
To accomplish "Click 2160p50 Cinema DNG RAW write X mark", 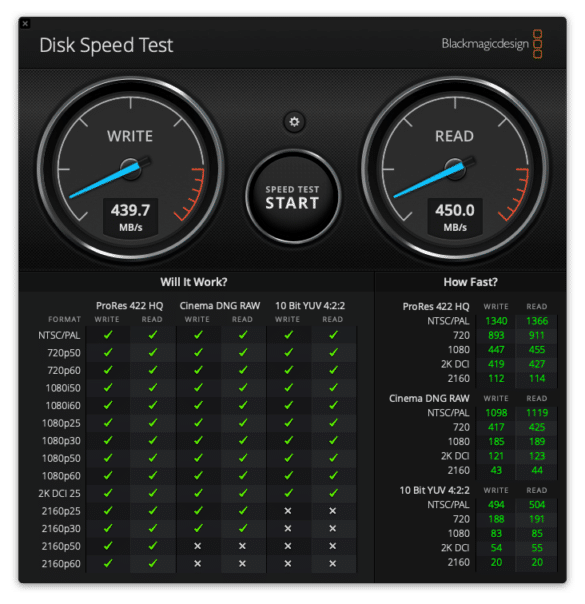I will click(x=198, y=546).
